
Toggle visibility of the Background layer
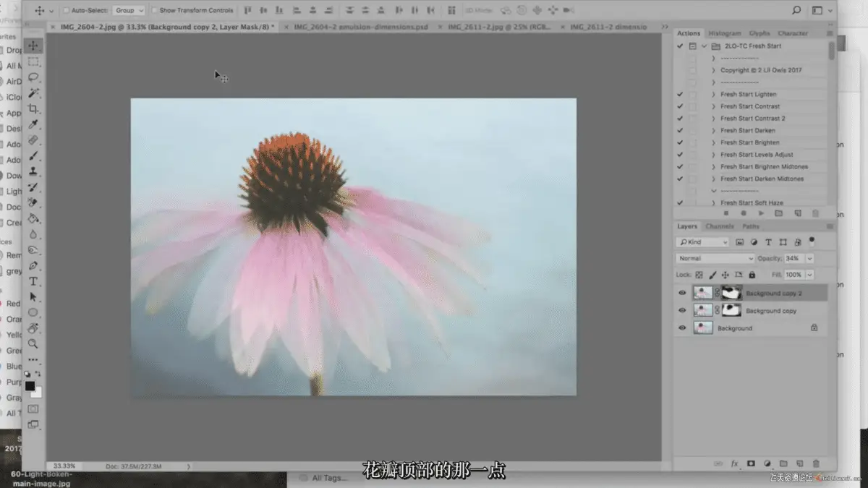(682, 328)
